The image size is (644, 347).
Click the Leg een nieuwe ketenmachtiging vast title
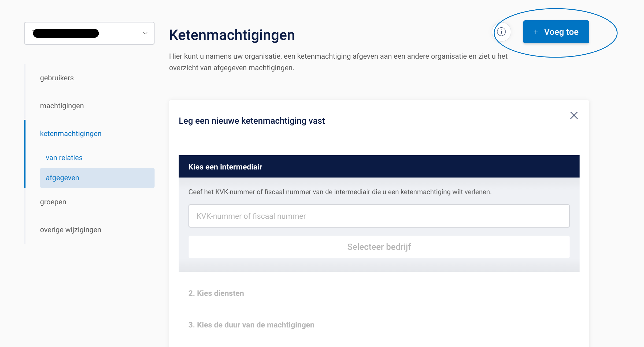(x=252, y=121)
